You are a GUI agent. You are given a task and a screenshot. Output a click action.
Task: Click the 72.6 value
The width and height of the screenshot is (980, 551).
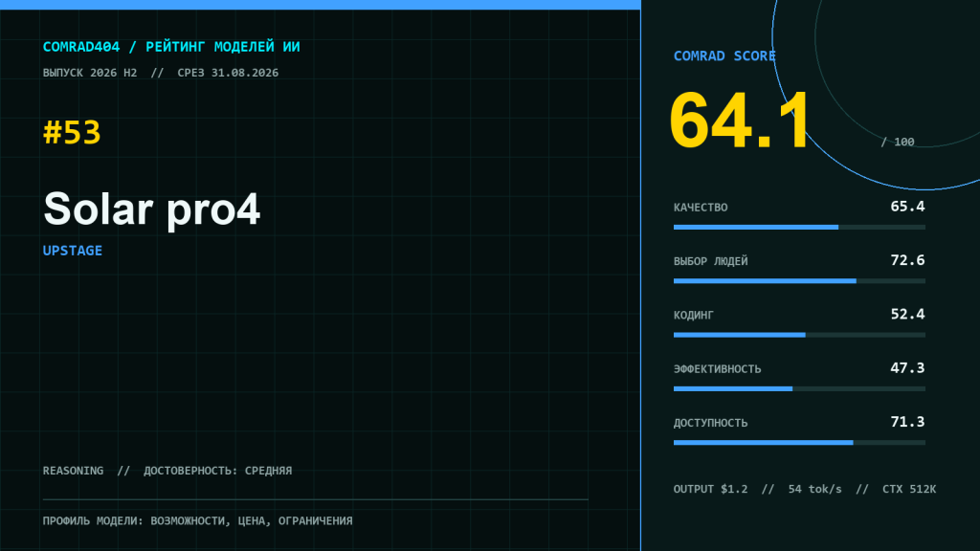(x=907, y=260)
